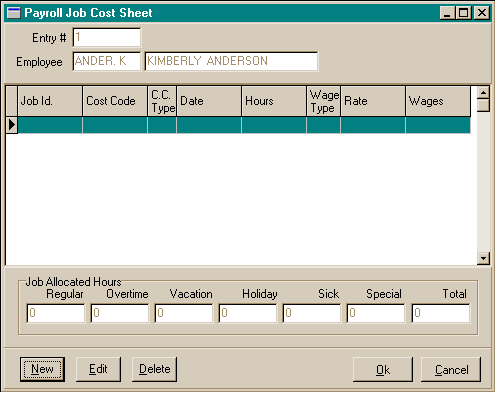Close the Payroll Job Cost Sheet window
Image resolution: width=496 pixels, height=393 pixels.
pyautogui.click(x=482, y=13)
